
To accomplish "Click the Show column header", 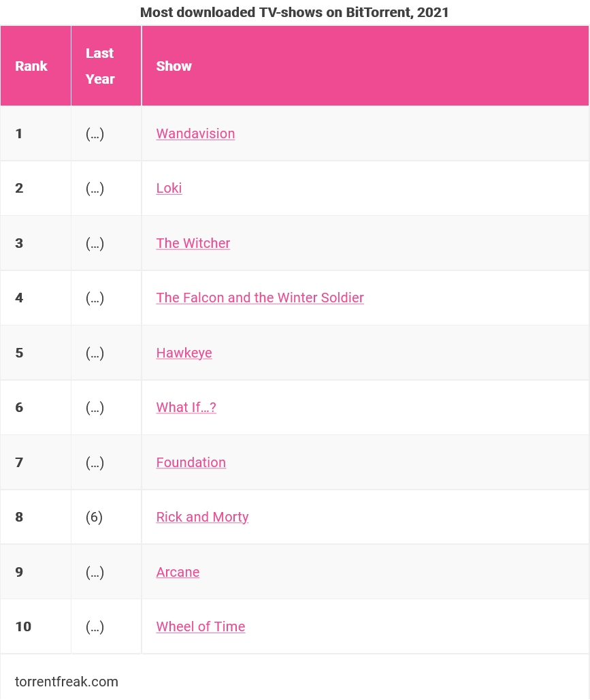I will click(x=174, y=66).
